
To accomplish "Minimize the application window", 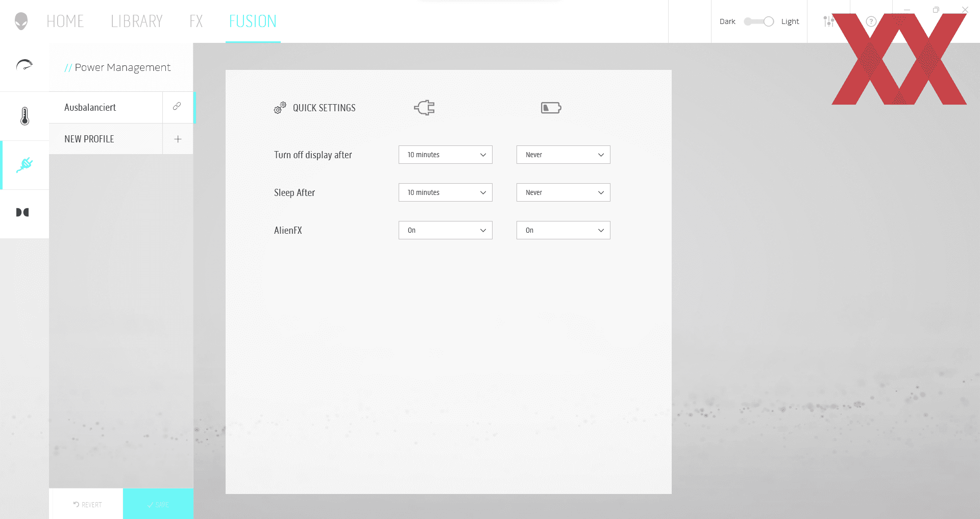I will point(907,10).
